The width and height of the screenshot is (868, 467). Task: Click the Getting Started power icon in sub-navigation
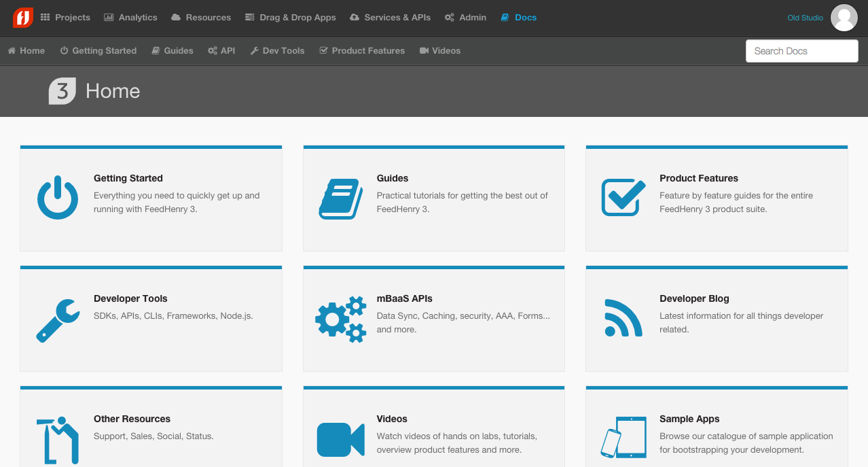(65, 51)
